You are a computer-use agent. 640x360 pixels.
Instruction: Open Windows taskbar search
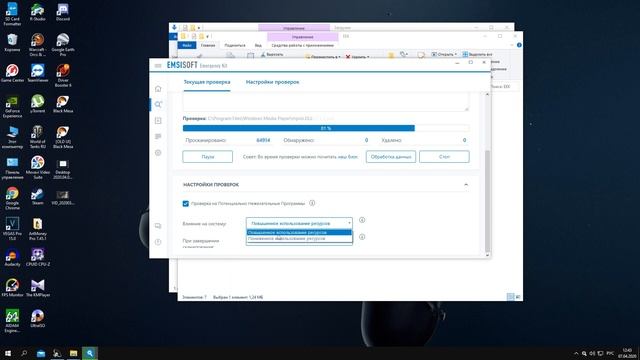24,353
